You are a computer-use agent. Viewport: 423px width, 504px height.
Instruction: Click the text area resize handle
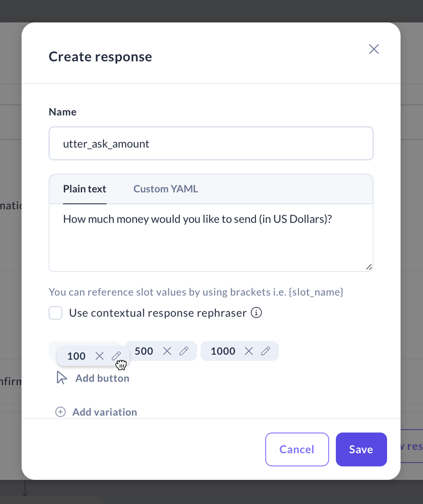point(368,267)
